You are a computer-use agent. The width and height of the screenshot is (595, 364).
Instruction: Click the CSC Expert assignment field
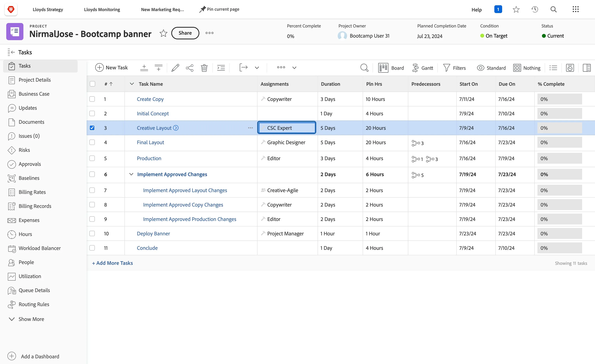pos(287,128)
